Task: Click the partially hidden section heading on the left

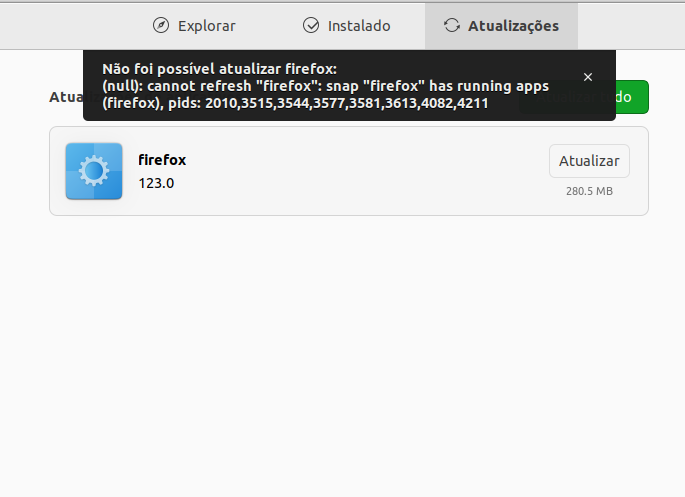Action: [x=65, y=98]
